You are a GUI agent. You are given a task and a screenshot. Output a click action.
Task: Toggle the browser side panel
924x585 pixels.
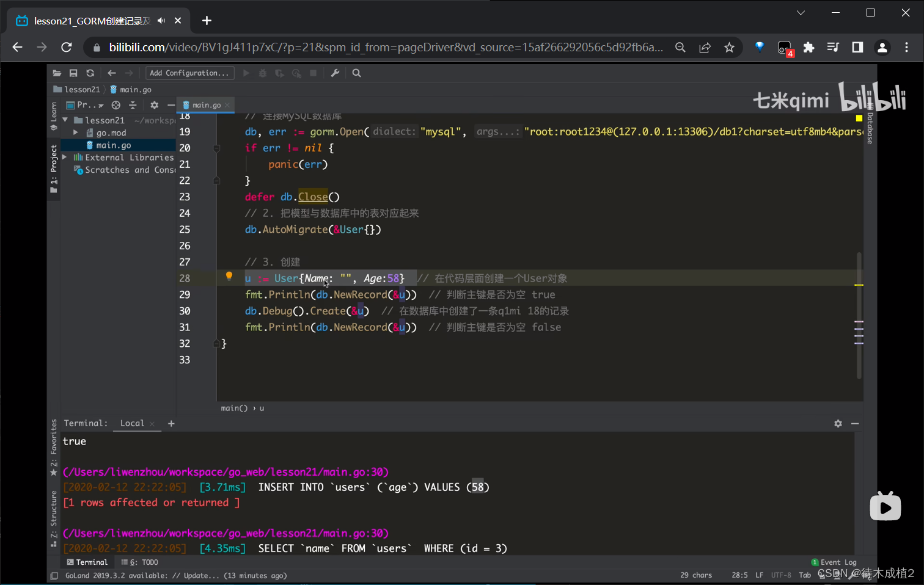point(857,47)
